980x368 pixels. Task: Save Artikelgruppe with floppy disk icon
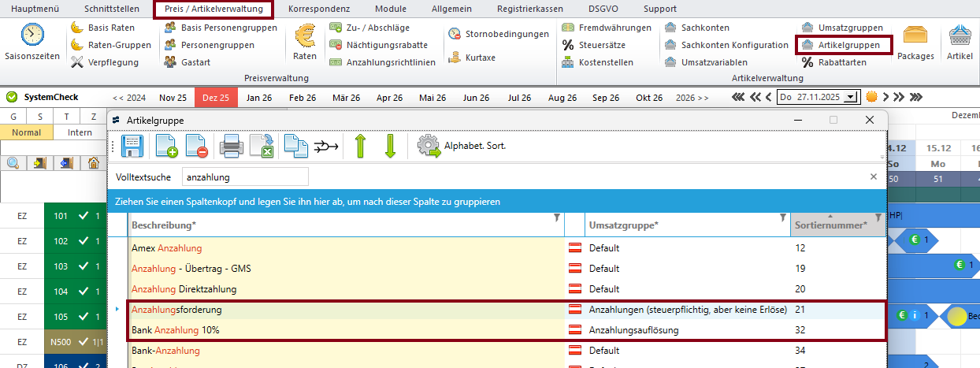(x=132, y=146)
